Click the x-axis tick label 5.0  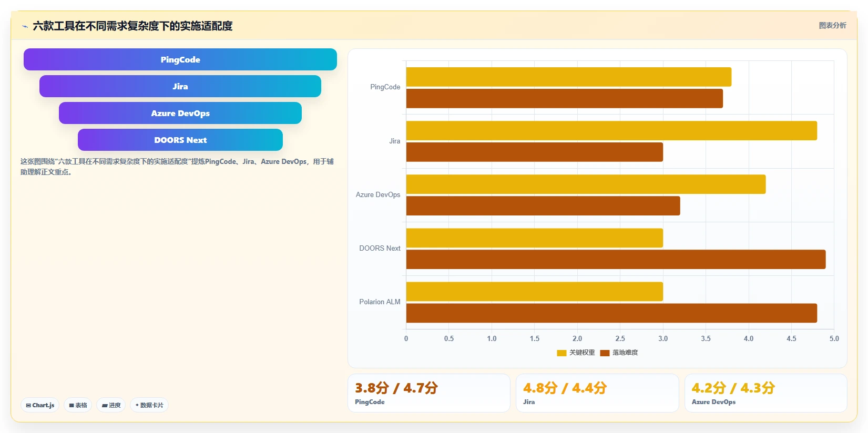point(834,338)
